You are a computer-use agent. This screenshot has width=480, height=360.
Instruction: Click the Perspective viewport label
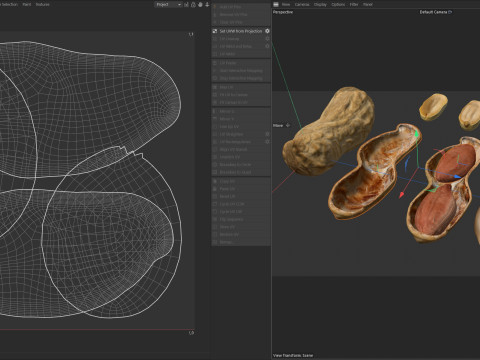point(283,12)
